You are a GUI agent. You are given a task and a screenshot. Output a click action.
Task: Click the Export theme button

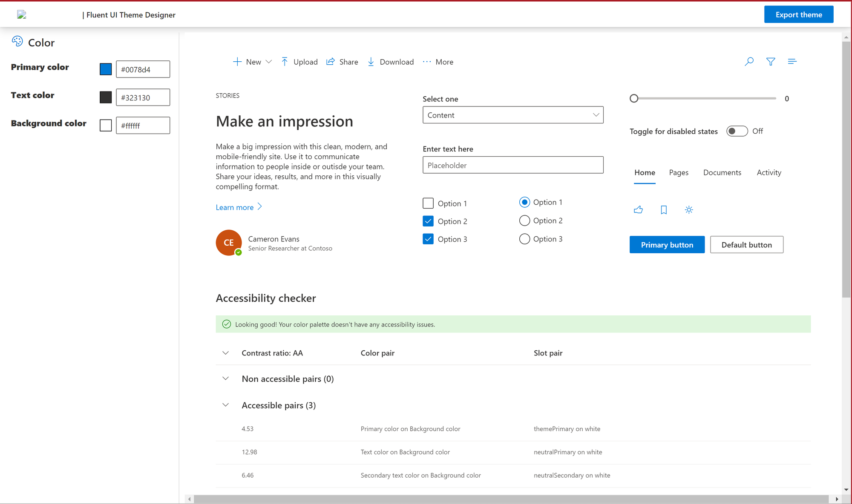point(799,14)
